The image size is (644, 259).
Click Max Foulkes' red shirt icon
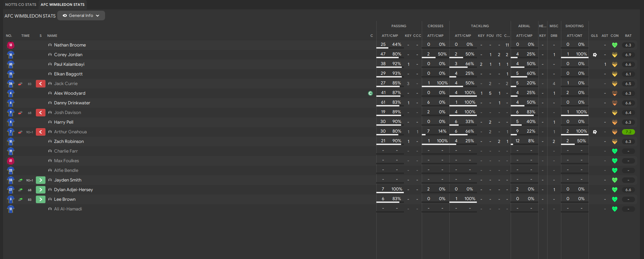pyautogui.click(x=11, y=161)
